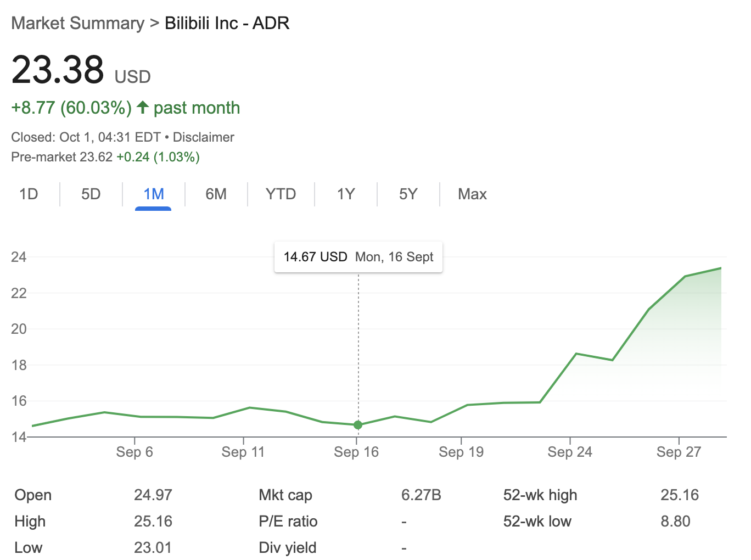751x560 pixels.
Task: Click the P/E ratio label
Action: (x=288, y=522)
